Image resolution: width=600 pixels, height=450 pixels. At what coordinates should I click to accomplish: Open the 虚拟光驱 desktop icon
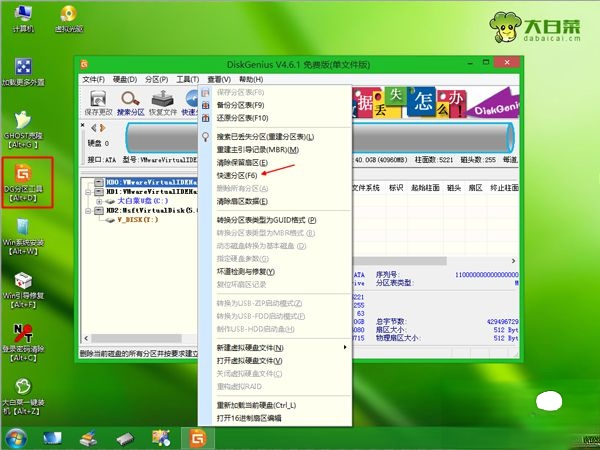click(x=69, y=18)
